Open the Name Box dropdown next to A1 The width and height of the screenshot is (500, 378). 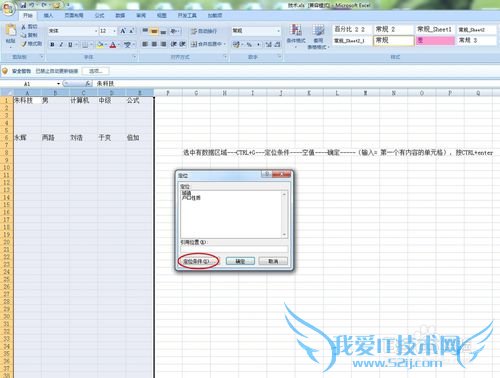tap(58, 84)
